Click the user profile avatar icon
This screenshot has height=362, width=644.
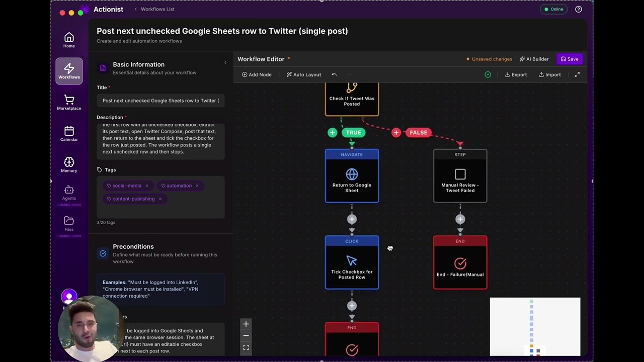coord(69,297)
